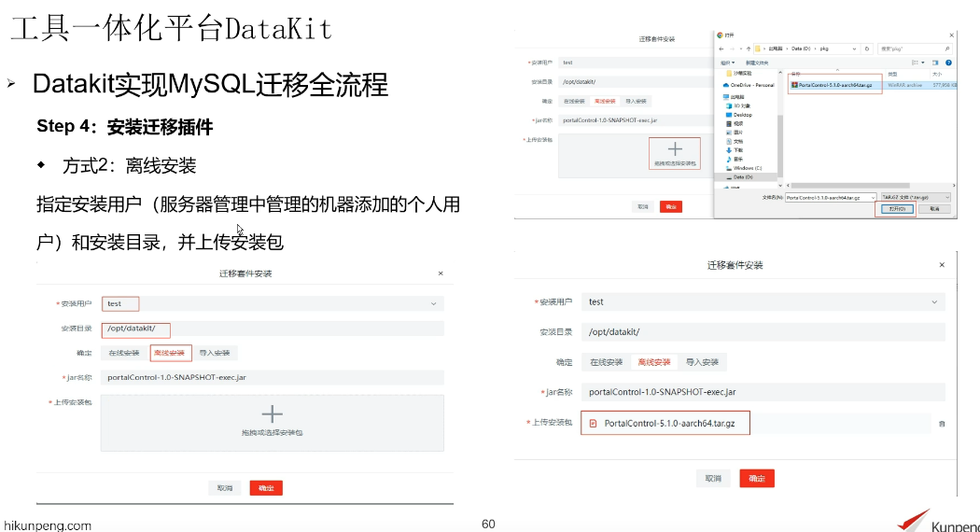This screenshot has height=532, width=980.
Task: Open 安装用户 dropdown in the bottom-right dialog
Action: 763,302
